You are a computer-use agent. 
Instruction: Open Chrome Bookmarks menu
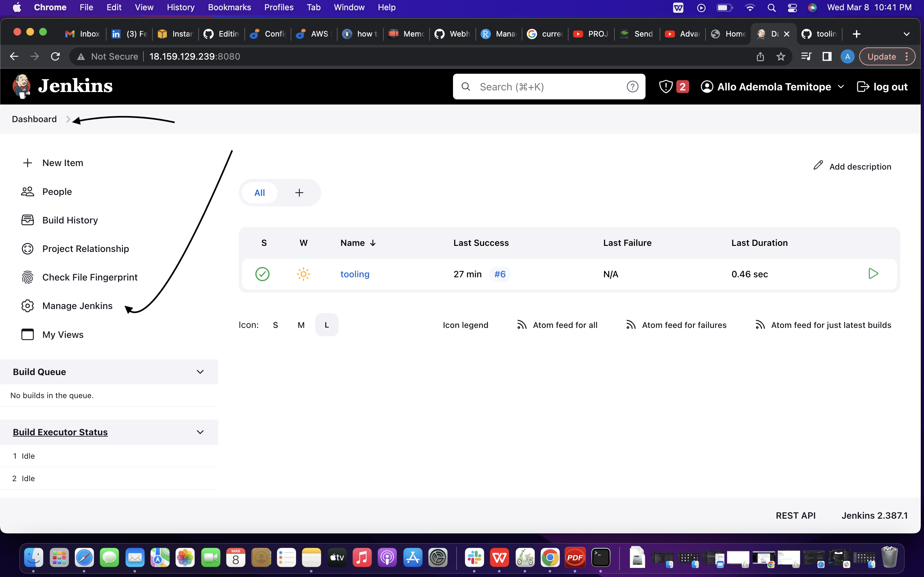click(x=229, y=7)
